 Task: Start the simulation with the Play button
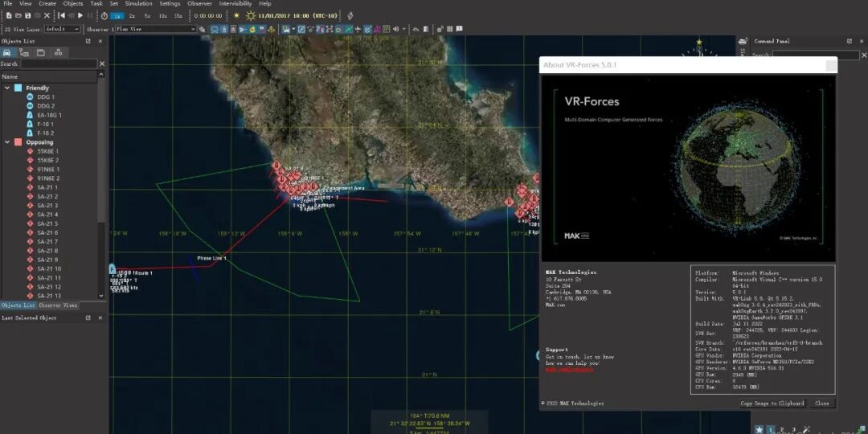81,15
